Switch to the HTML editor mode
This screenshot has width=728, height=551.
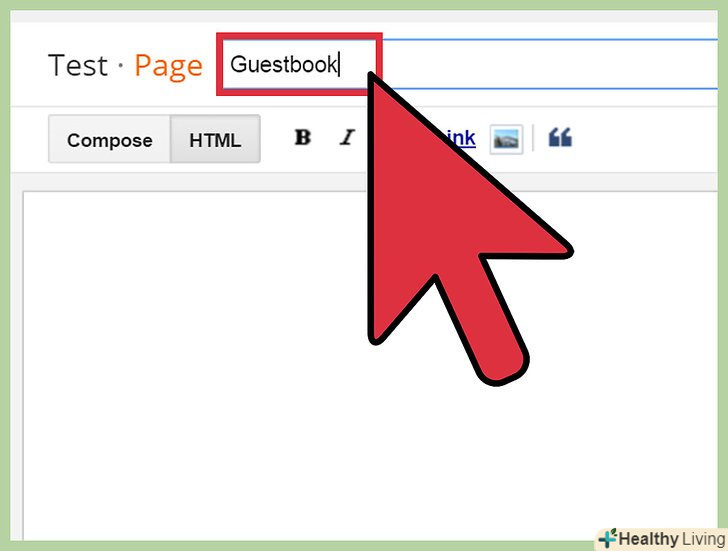coord(215,139)
